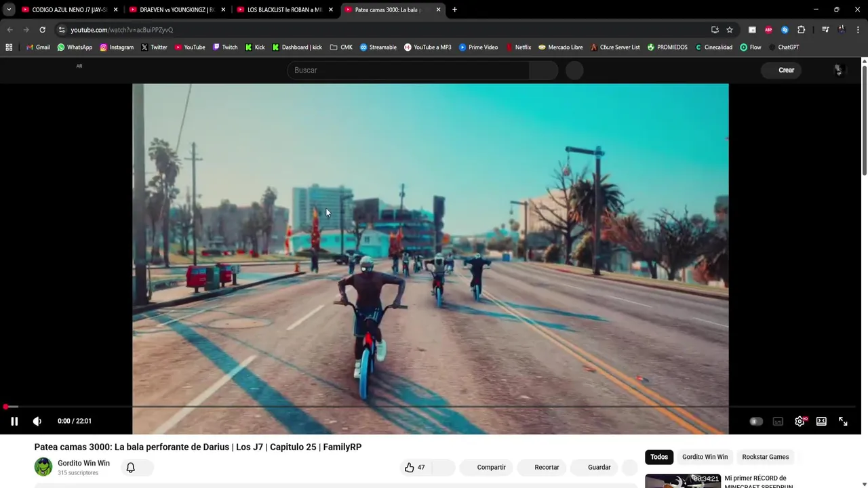Open Netflix bookmark

[518, 47]
